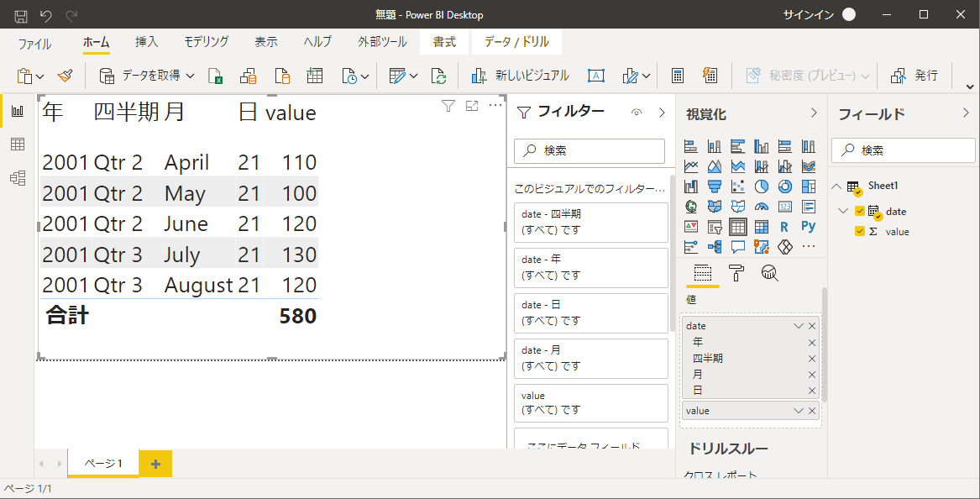This screenshot has width=980, height=499.
Task: Uncheck the date field checkbox
Action: click(859, 212)
